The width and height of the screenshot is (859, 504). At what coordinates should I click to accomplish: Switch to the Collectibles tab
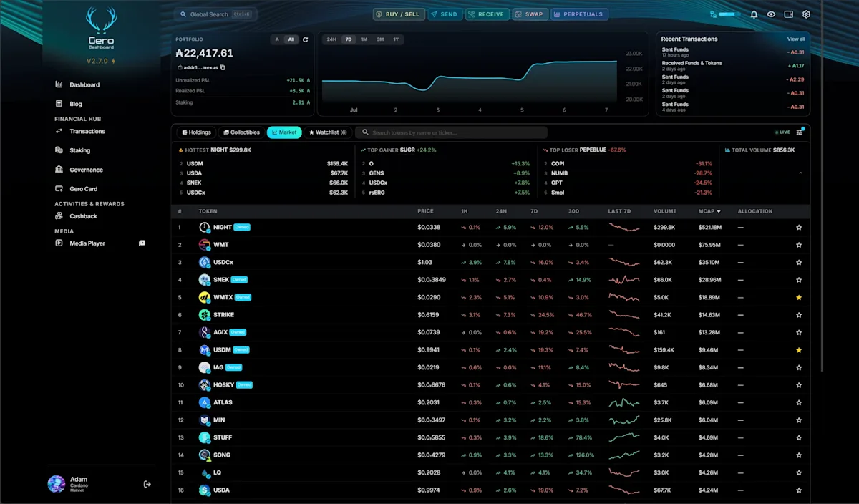[x=241, y=132]
